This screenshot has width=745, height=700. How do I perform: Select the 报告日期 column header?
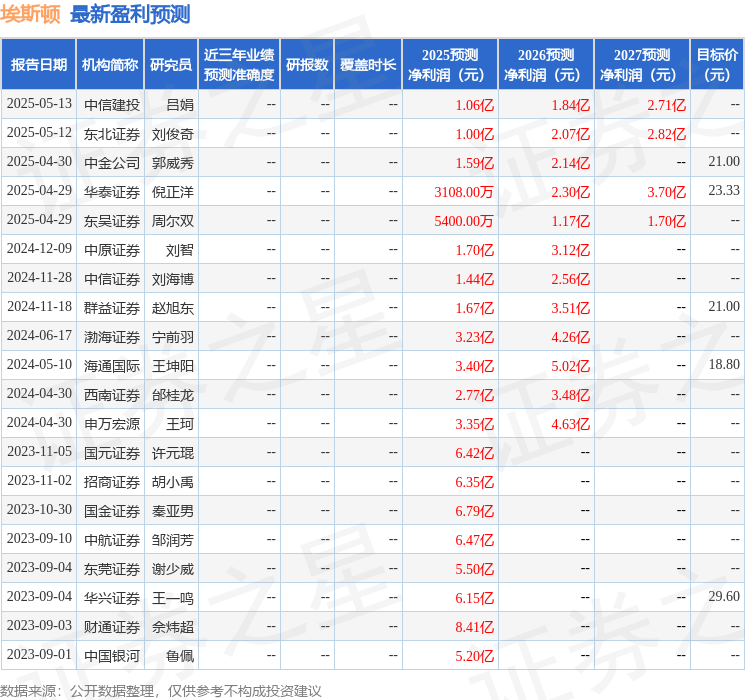39,65
